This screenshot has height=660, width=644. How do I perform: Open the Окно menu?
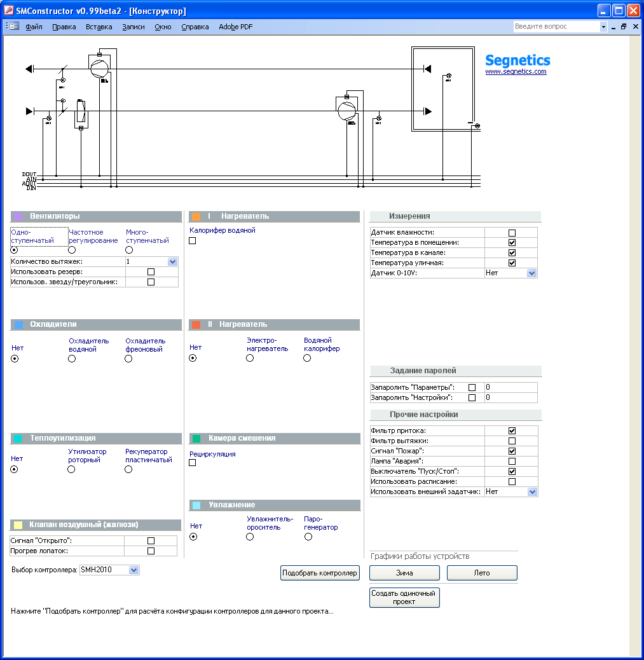click(163, 27)
